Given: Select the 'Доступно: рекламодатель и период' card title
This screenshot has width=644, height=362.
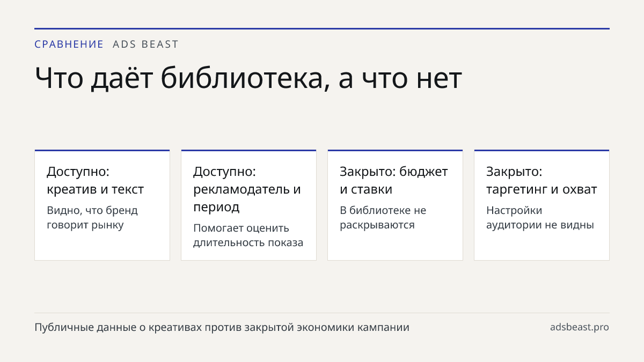Looking at the screenshot, I should 247,189.
